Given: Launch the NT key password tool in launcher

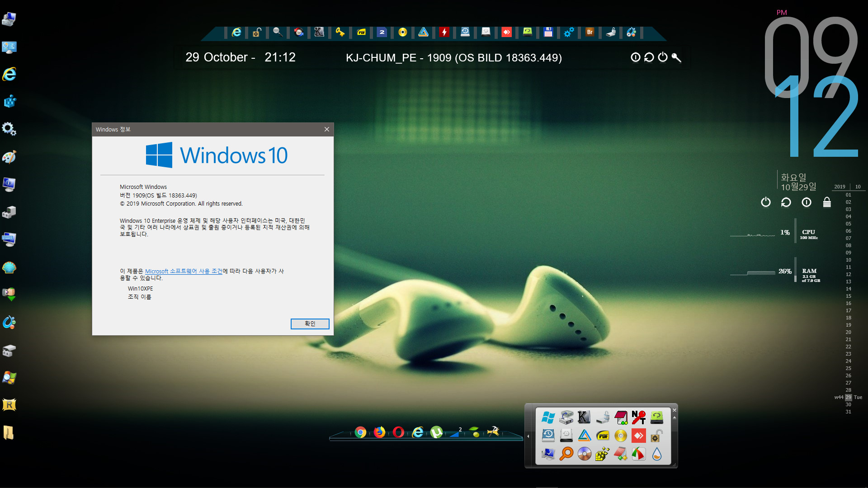Looking at the screenshot, I should [x=638, y=418].
